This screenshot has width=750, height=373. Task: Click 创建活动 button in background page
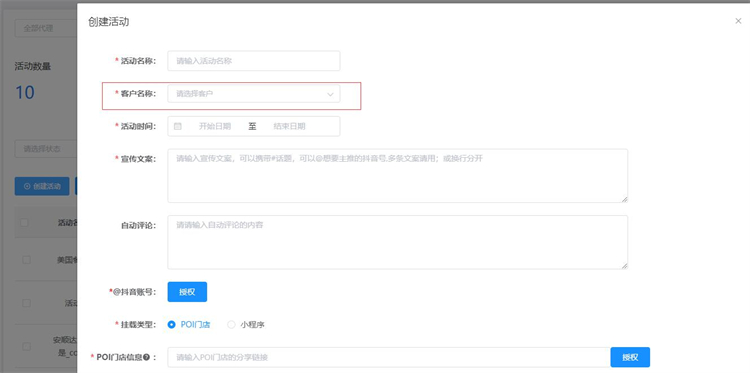42,186
